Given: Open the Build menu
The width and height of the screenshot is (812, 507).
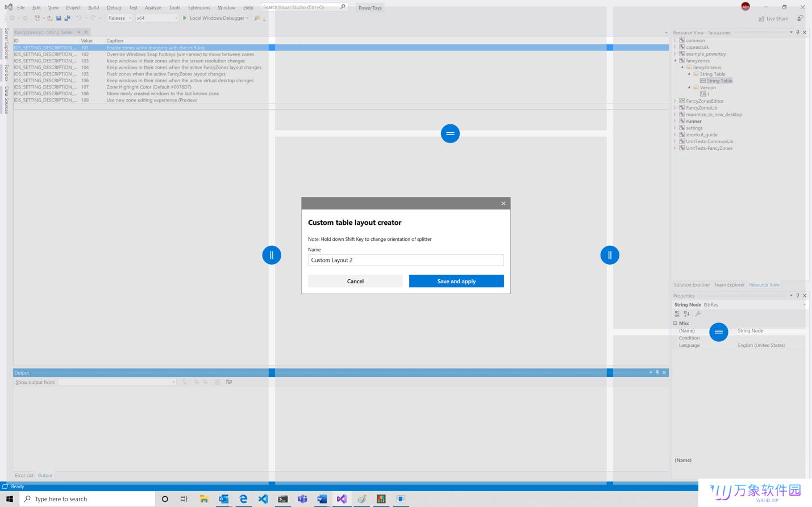Looking at the screenshot, I should pos(93,7).
